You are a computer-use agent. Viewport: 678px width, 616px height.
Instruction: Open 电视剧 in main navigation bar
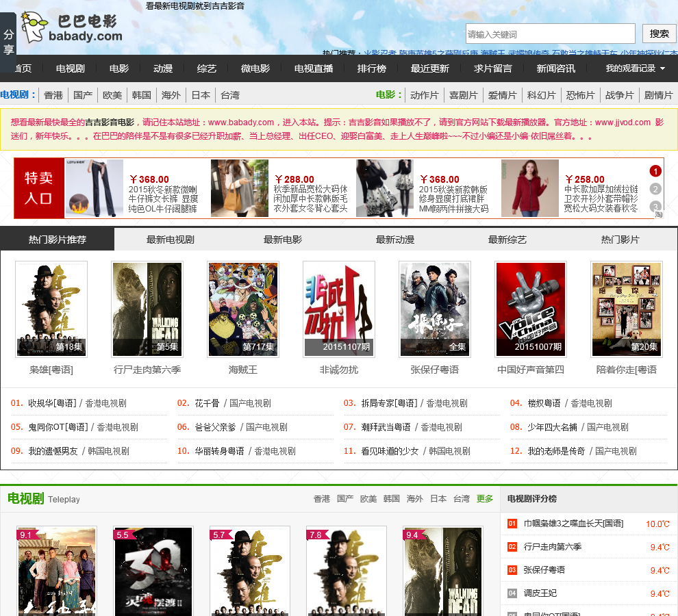click(x=70, y=68)
